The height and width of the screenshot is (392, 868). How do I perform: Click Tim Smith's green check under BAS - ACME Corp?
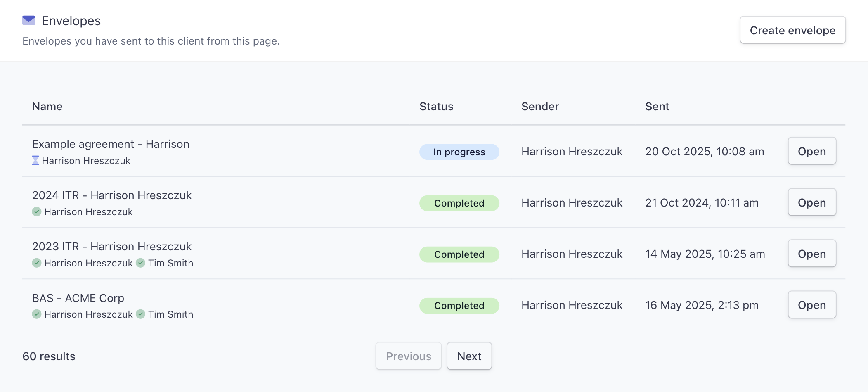(141, 314)
